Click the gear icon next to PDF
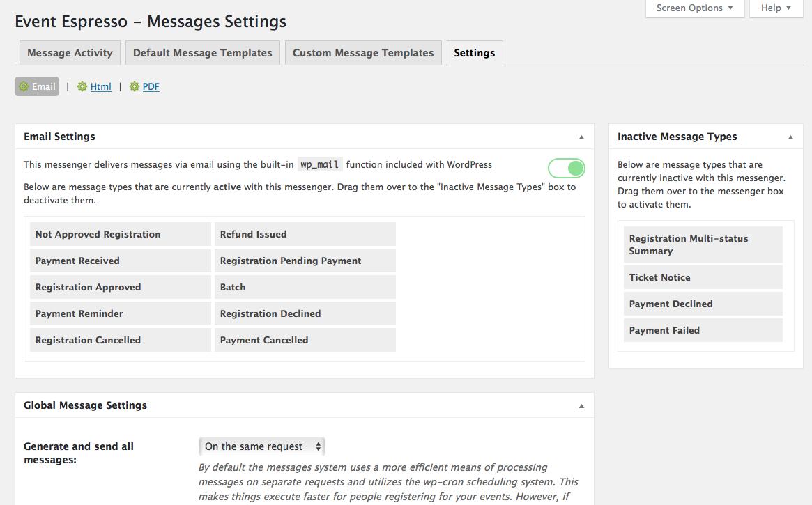 [134, 86]
